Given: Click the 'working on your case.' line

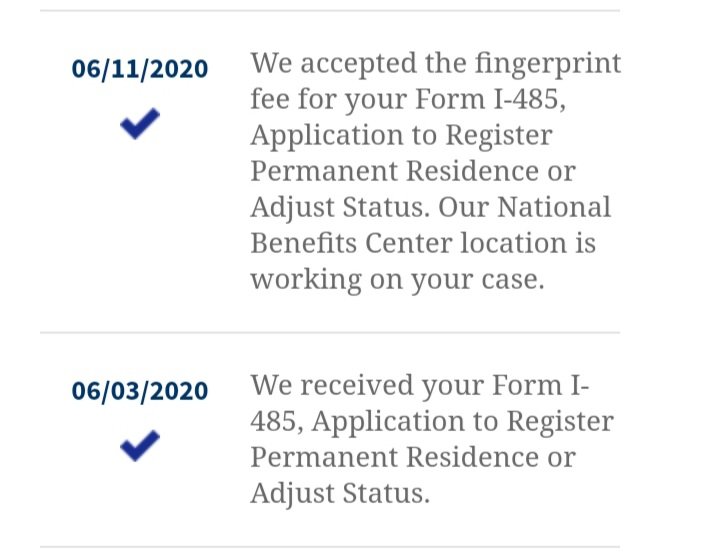Looking at the screenshot, I should (x=397, y=279).
